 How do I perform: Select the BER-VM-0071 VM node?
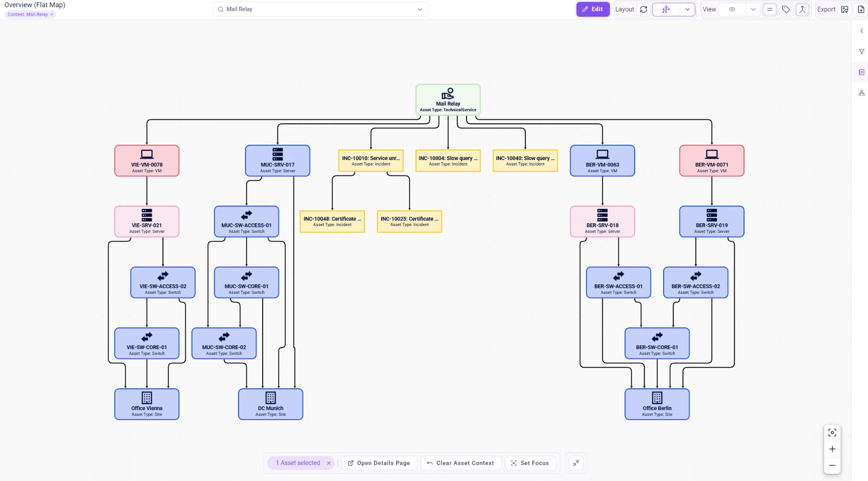pyautogui.click(x=712, y=160)
